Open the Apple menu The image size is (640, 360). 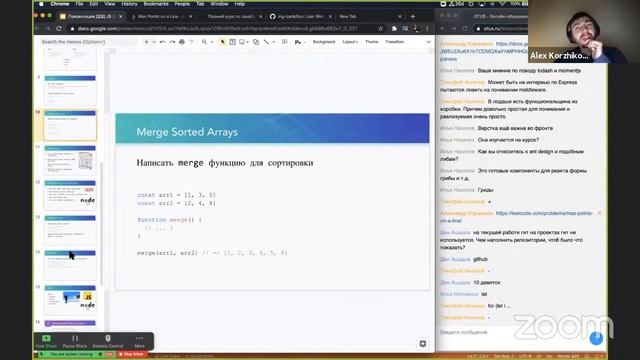[41, 4]
